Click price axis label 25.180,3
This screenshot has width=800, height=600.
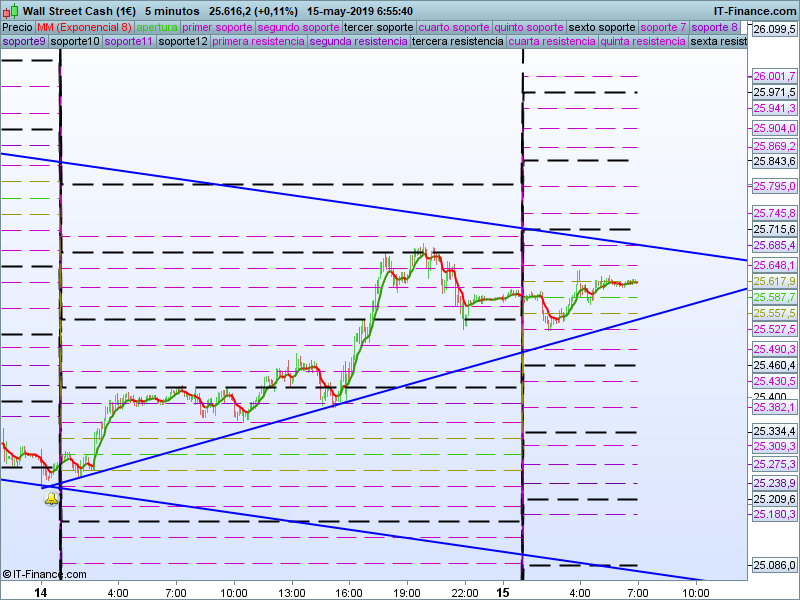click(x=774, y=514)
